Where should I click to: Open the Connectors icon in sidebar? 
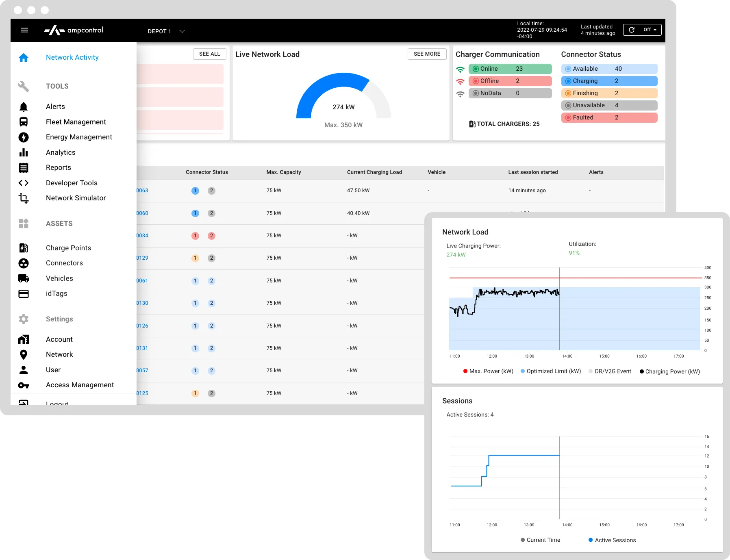[x=24, y=263]
